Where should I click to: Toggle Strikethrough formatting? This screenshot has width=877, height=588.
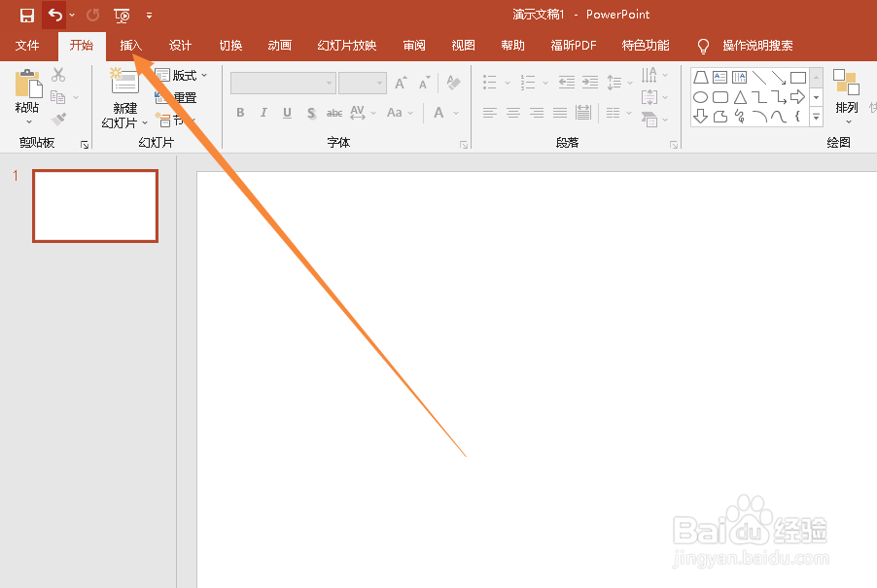(x=334, y=113)
